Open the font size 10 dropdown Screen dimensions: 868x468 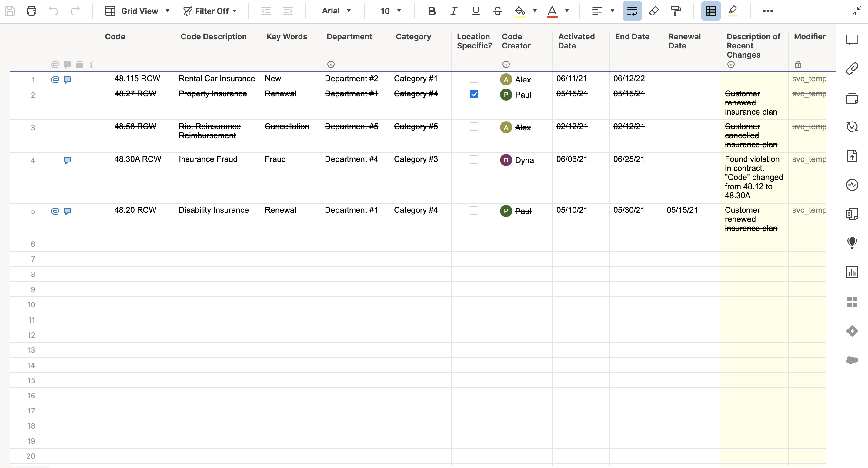point(391,11)
